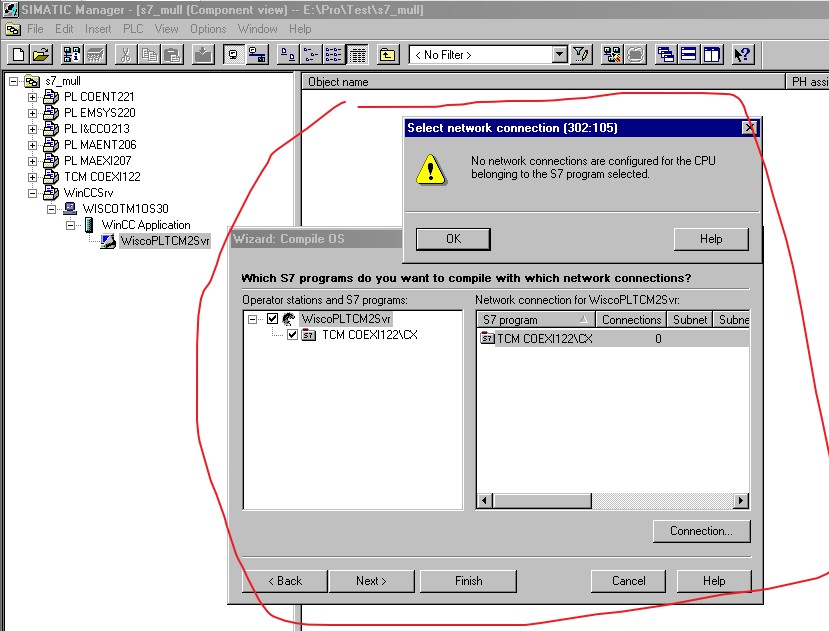
Task: Expand the PL EMSYS220 station
Action: click(33, 113)
